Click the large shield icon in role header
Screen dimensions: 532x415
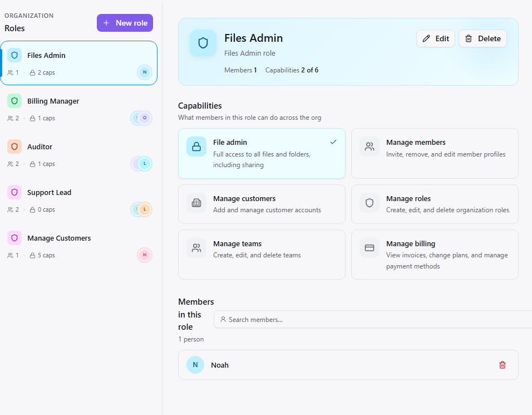pyautogui.click(x=203, y=43)
